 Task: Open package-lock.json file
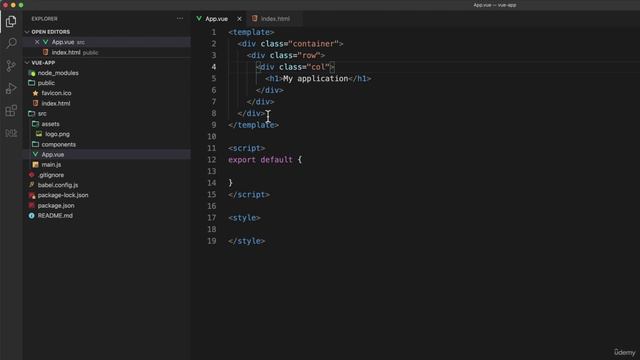click(63, 195)
